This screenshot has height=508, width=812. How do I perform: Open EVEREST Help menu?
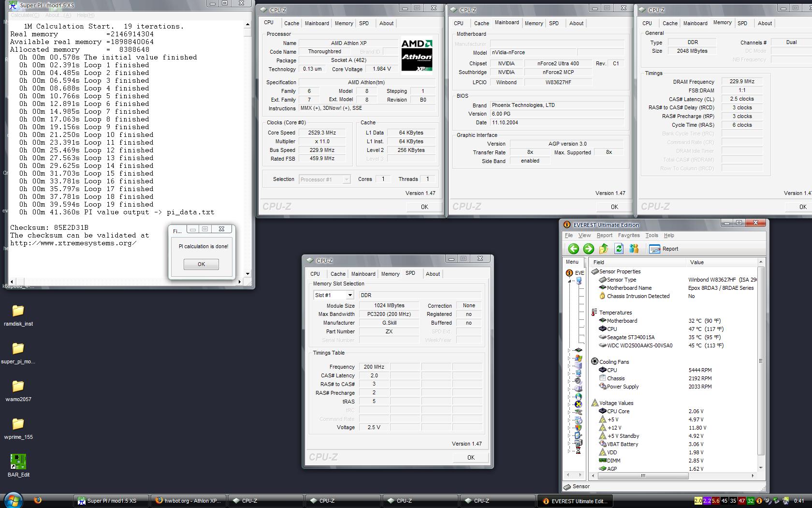pyautogui.click(x=669, y=235)
